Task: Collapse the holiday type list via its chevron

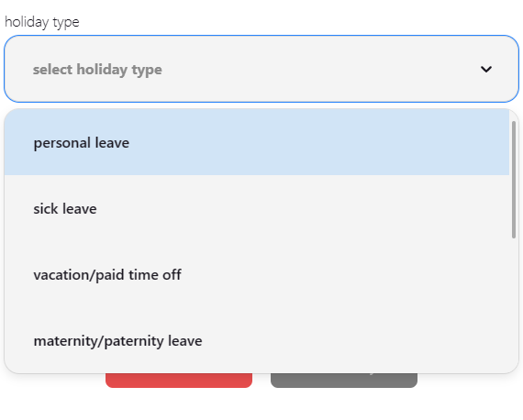Action: coord(486,70)
